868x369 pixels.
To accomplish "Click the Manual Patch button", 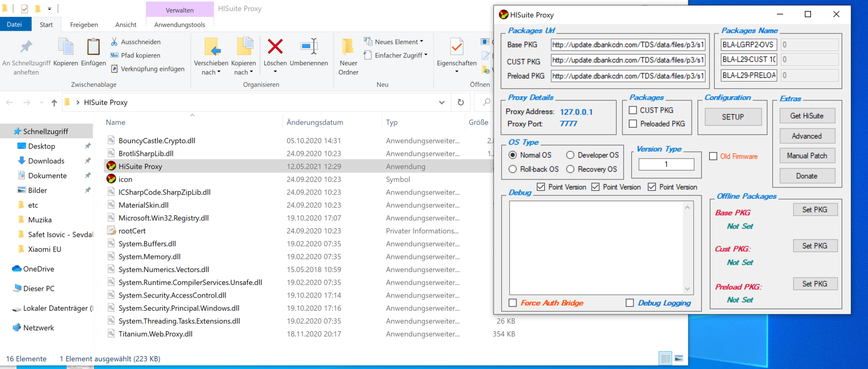I will coord(807,156).
